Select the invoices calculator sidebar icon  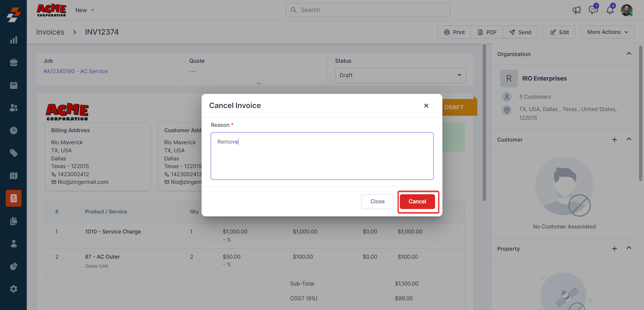[x=13, y=198]
